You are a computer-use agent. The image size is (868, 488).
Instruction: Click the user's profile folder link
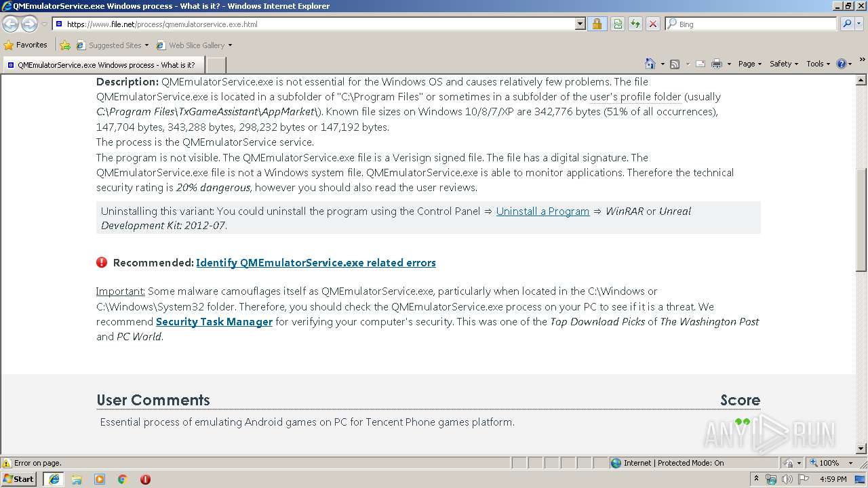(x=635, y=96)
